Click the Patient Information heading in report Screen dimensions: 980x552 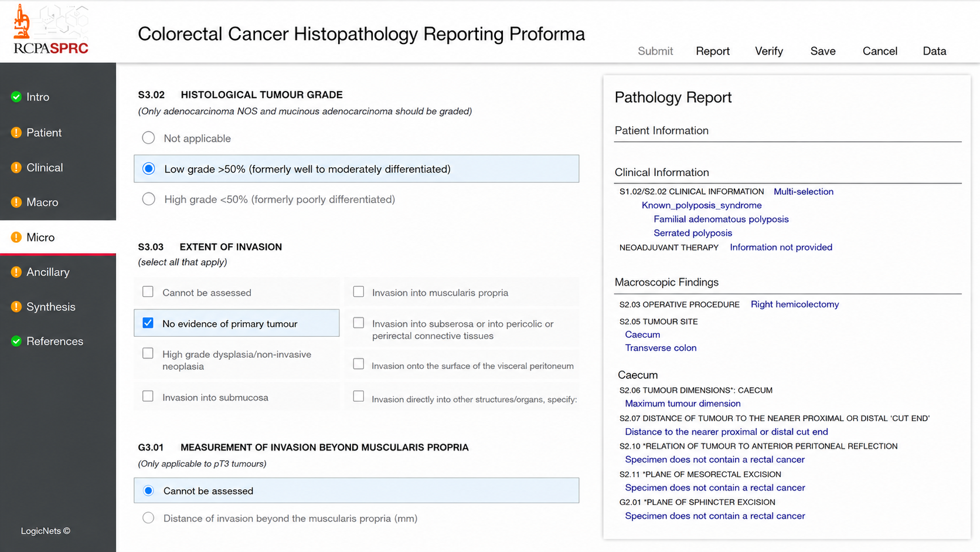661,131
